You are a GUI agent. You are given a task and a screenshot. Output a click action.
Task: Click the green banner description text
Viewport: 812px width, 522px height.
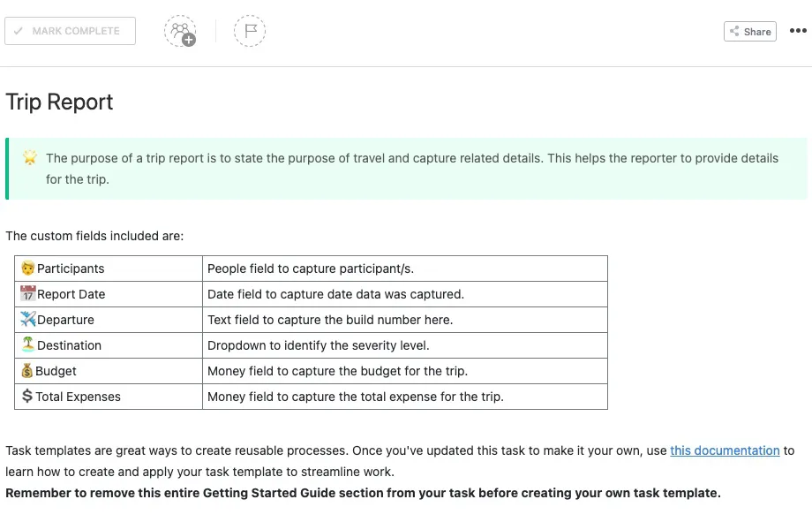pos(411,169)
